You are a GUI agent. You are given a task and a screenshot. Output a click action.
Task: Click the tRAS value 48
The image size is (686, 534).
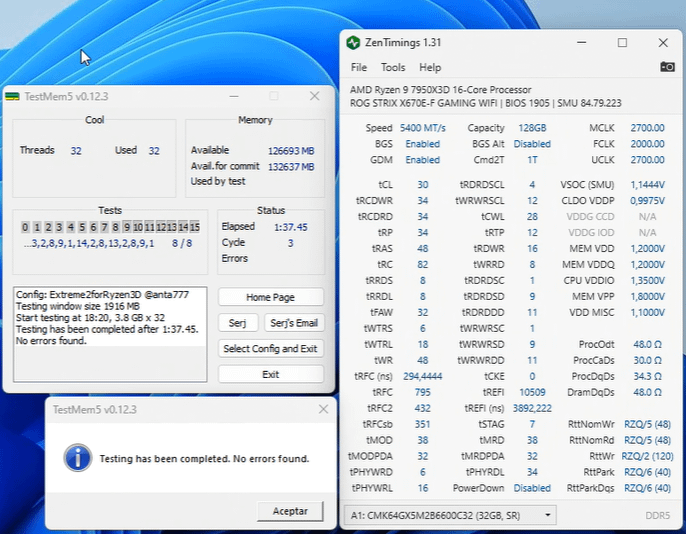[423, 248]
